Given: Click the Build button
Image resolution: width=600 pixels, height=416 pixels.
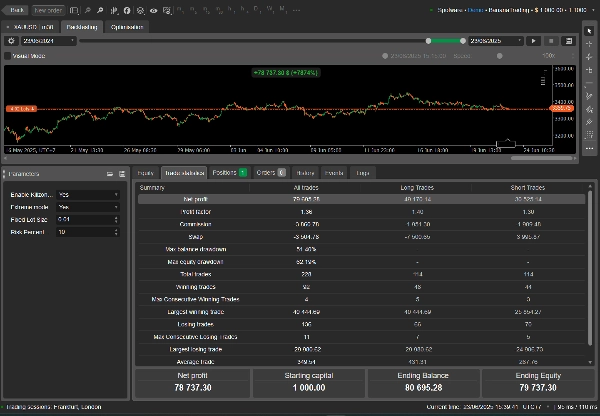Looking at the screenshot, I should point(17,9).
